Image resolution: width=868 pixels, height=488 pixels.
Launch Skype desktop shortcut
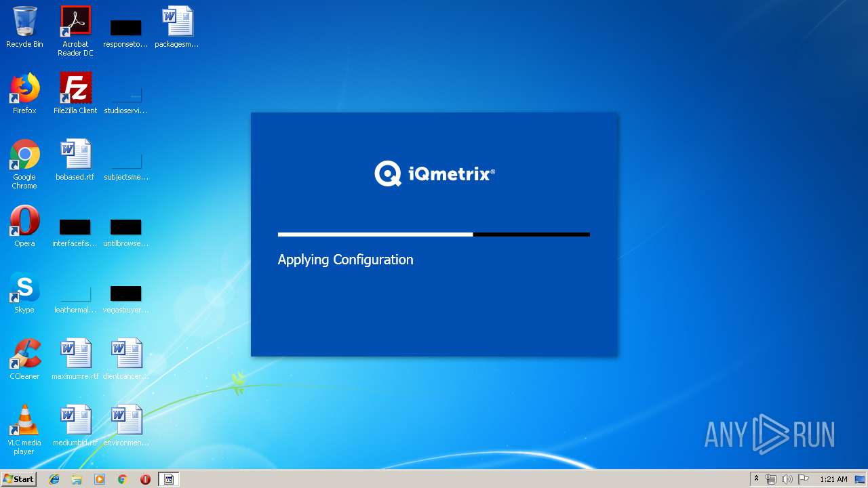click(24, 293)
